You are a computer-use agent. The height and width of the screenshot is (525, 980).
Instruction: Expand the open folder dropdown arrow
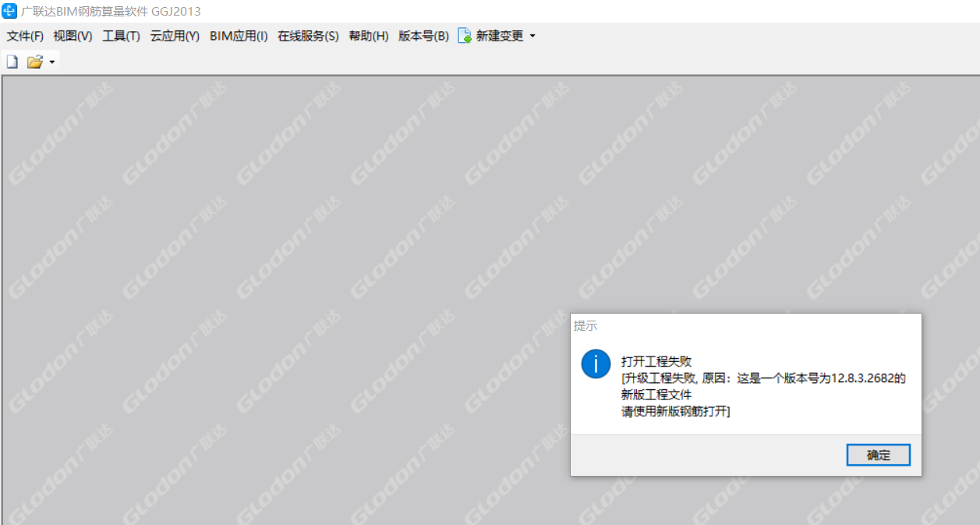coord(52,62)
